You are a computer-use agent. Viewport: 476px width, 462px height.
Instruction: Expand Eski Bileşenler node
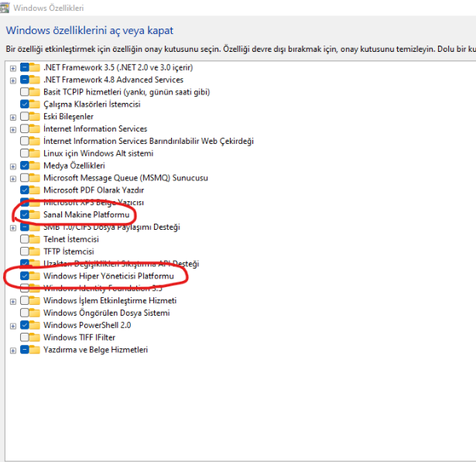(x=12, y=117)
